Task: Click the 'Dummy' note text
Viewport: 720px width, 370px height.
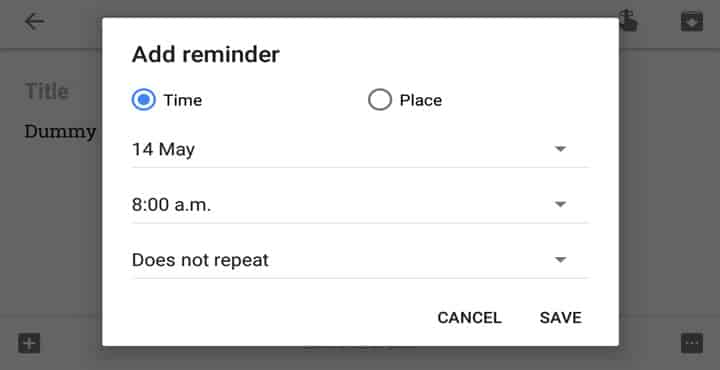Action: point(60,132)
